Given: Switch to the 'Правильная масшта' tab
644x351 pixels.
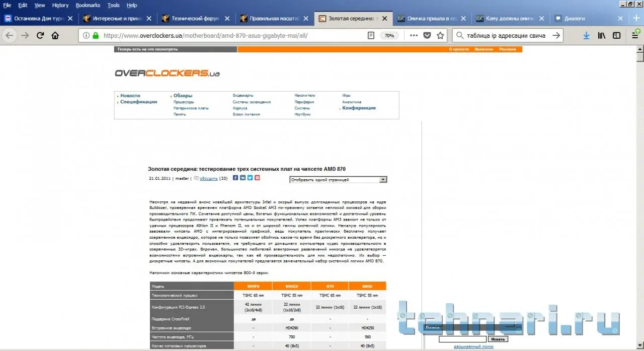Looking at the screenshot, I should point(275,18).
